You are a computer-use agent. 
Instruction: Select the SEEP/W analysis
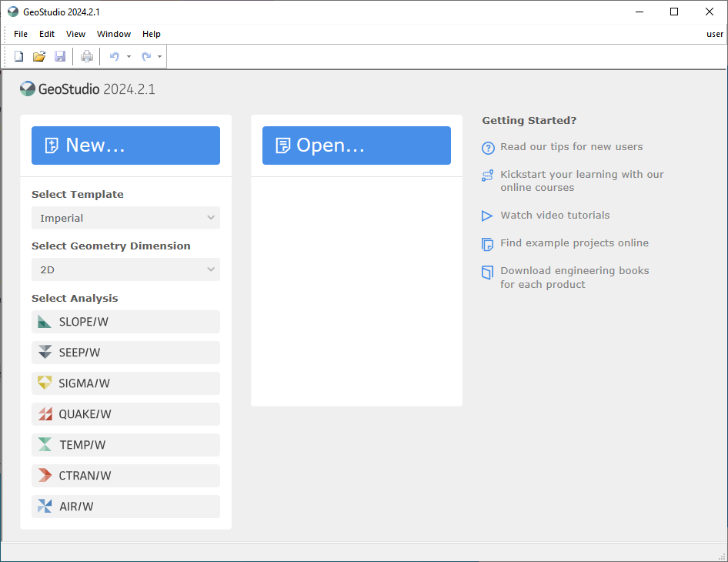point(125,353)
